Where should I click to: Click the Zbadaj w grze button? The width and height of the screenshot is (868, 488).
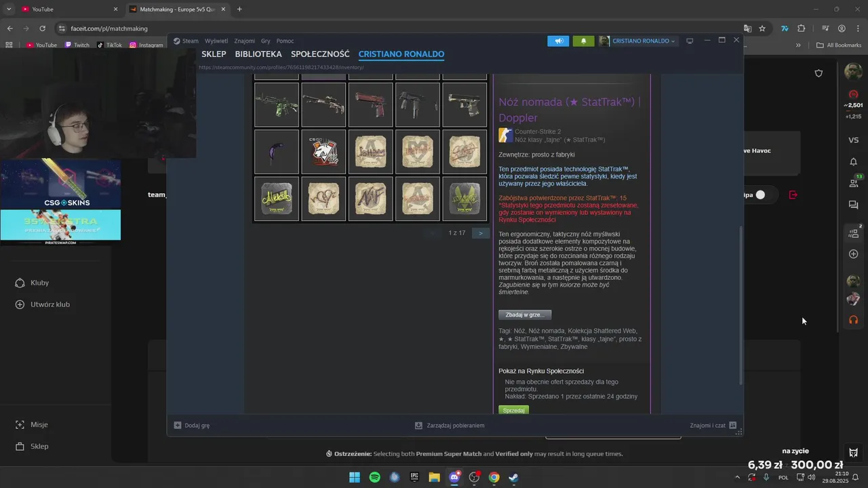click(x=525, y=315)
